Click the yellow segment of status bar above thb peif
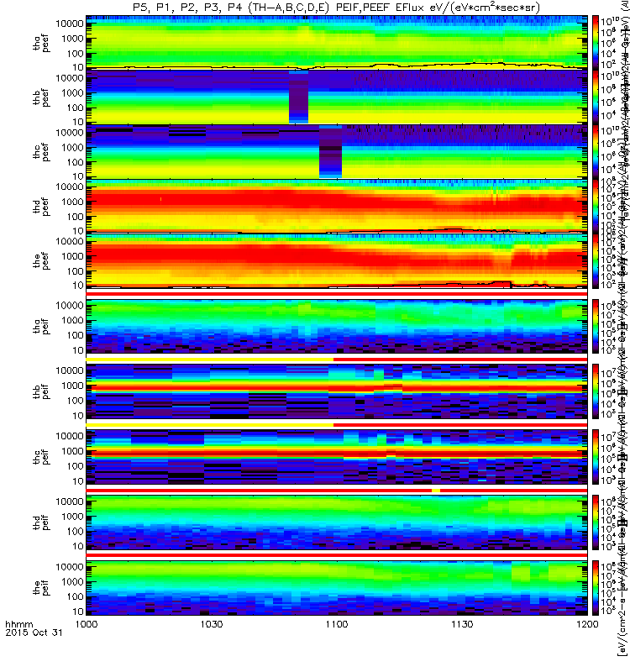Image resolution: width=630 pixels, height=672 pixels. pyautogui.click(x=209, y=360)
